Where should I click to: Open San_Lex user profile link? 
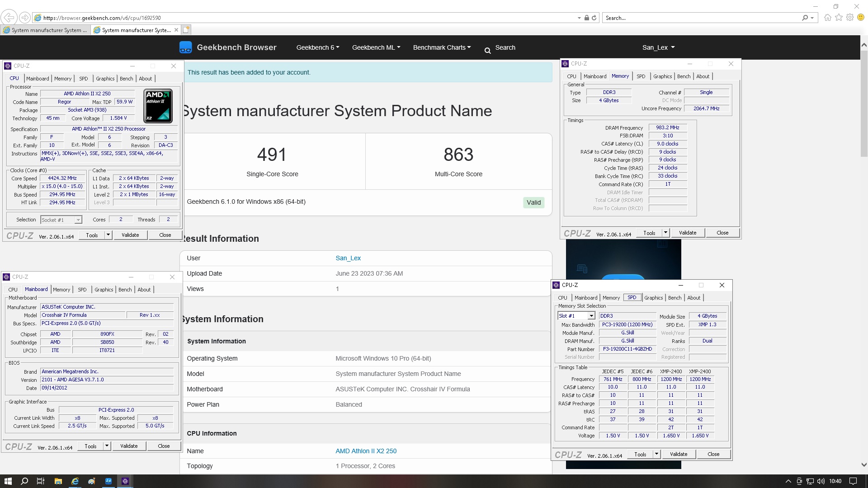coord(348,258)
